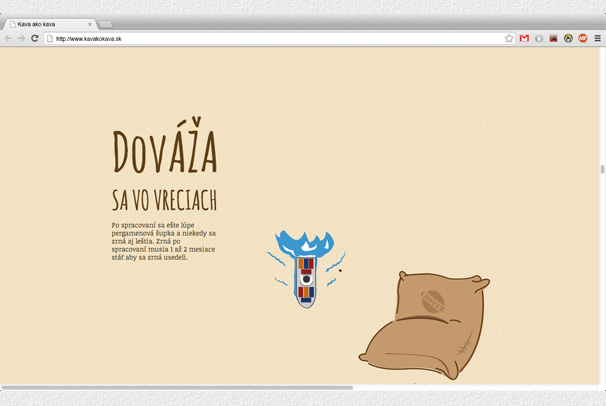Image resolution: width=606 pixels, height=406 pixels.
Task: Click the vertical scrollbar thumb
Action: coord(602,170)
